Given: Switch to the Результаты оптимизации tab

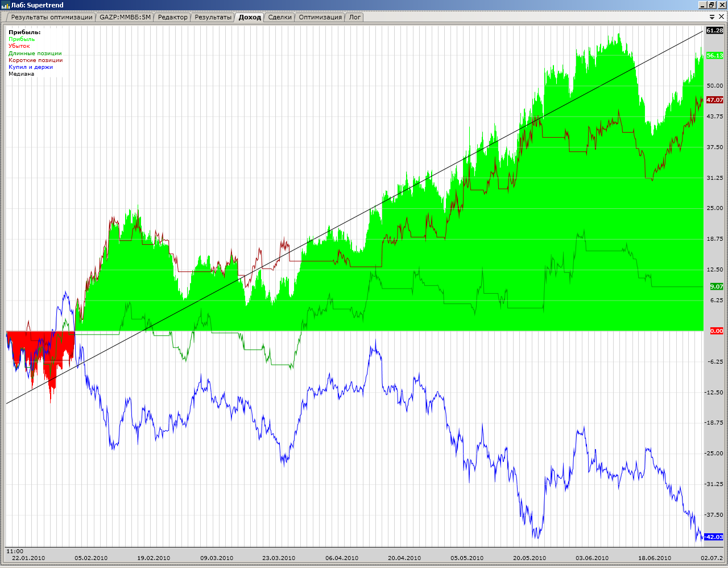Looking at the screenshot, I should [51, 17].
